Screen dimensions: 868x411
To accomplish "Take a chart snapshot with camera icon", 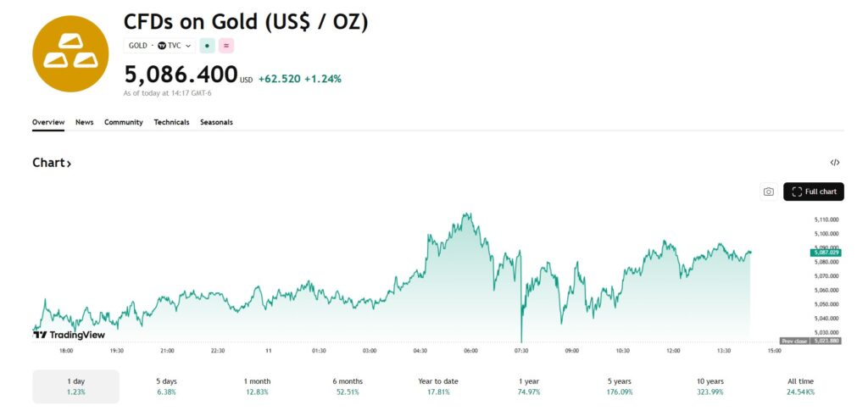I will [768, 192].
